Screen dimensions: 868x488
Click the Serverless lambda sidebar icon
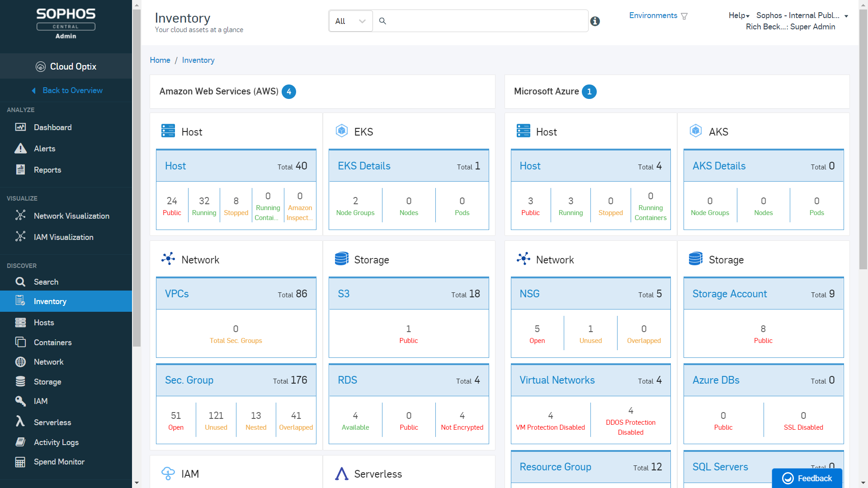(x=20, y=422)
